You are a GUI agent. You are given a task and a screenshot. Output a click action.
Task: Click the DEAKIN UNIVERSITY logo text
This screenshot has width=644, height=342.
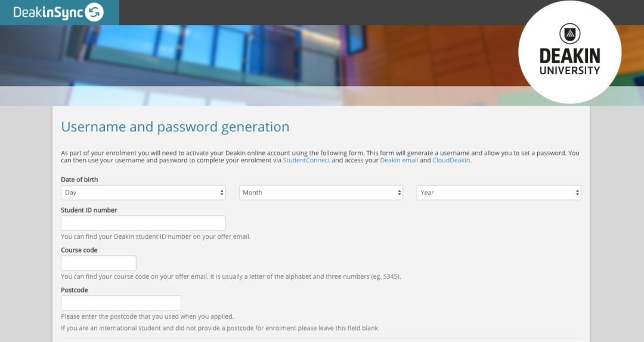point(569,61)
